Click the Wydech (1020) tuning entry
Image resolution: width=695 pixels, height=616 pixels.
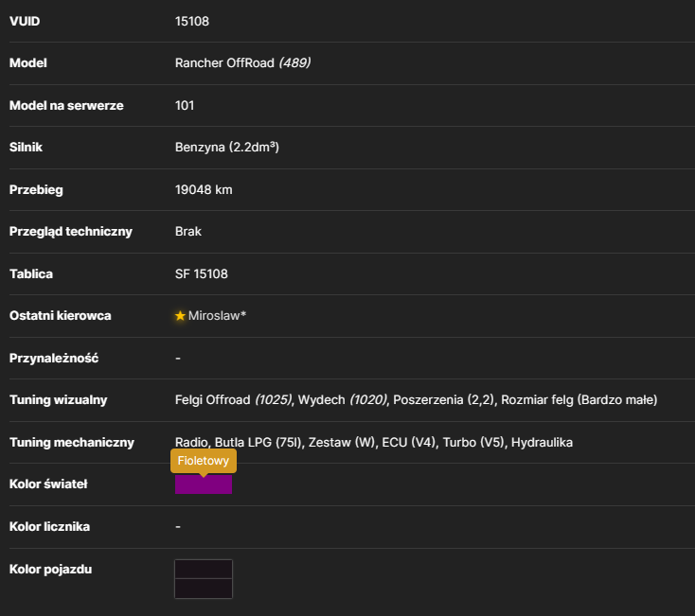tap(342, 400)
